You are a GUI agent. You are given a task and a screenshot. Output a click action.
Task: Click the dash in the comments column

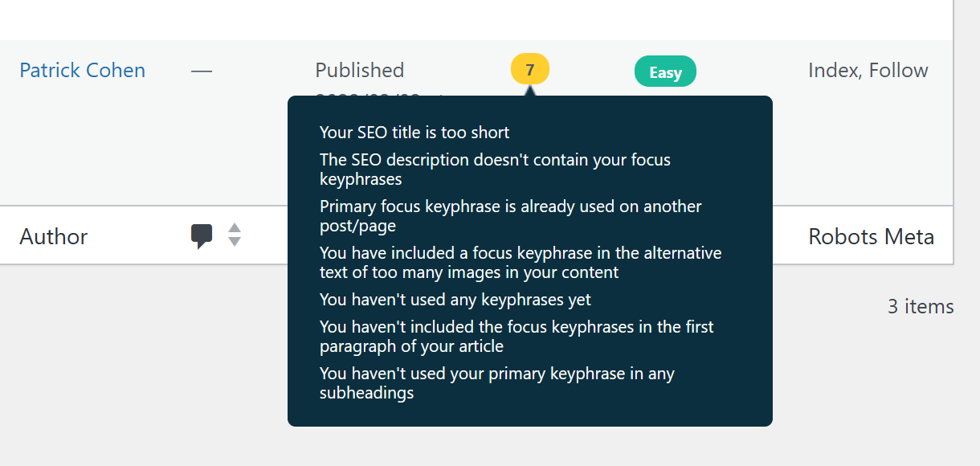202,71
